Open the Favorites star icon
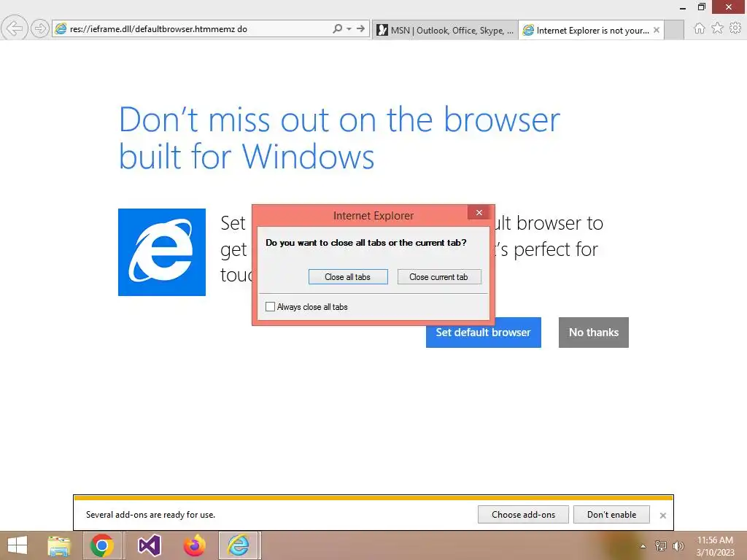 717,28
